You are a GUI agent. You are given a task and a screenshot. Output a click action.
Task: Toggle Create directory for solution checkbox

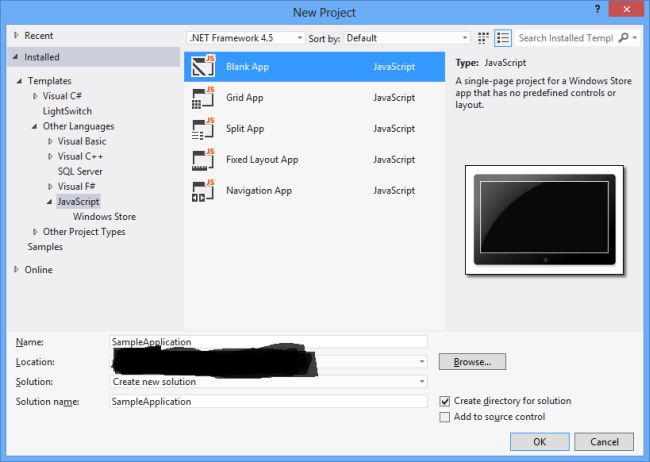pyautogui.click(x=444, y=401)
